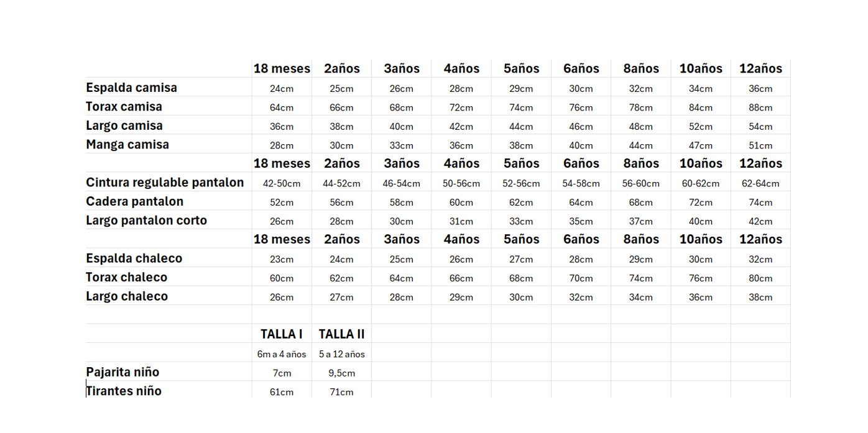Click the 62-64cm waist cell under 12años
Viewport: 868px width, 433px height.
(x=760, y=183)
